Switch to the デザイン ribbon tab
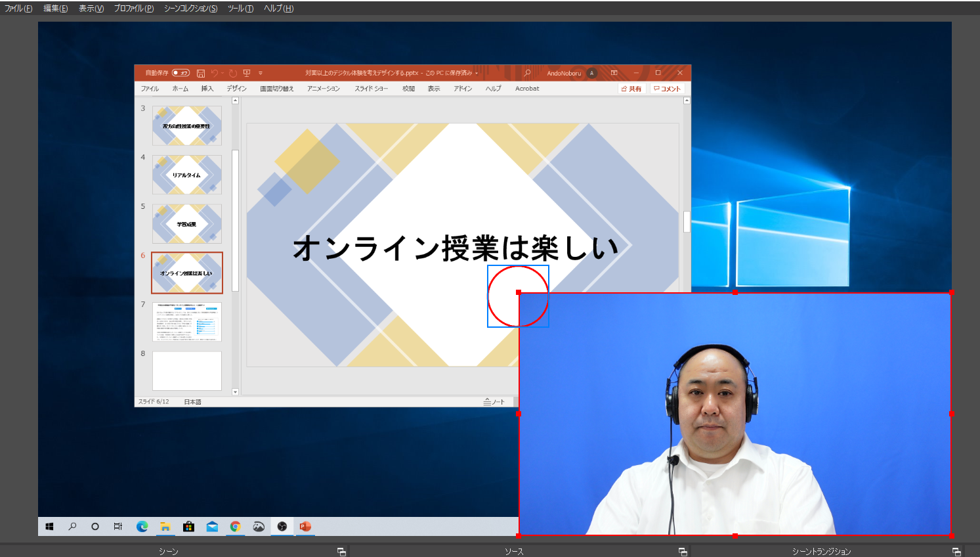This screenshot has width=980, height=557. click(x=237, y=89)
